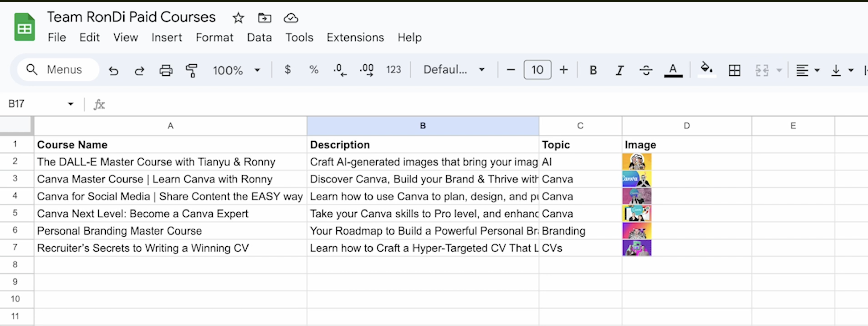Toggle bold formatting
Image resolution: width=868 pixels, height=326 pixels.
[593, 70]
